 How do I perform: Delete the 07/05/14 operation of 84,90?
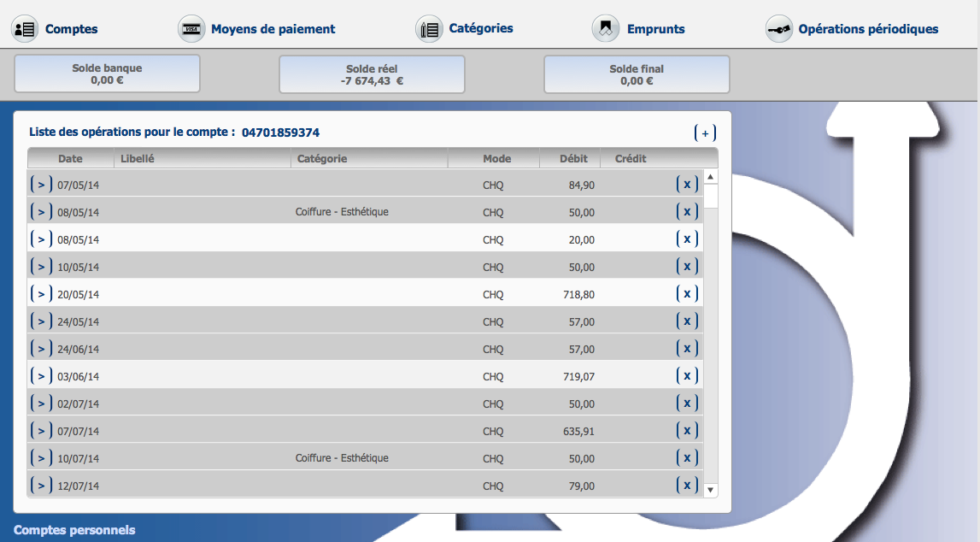click(687, 185)
